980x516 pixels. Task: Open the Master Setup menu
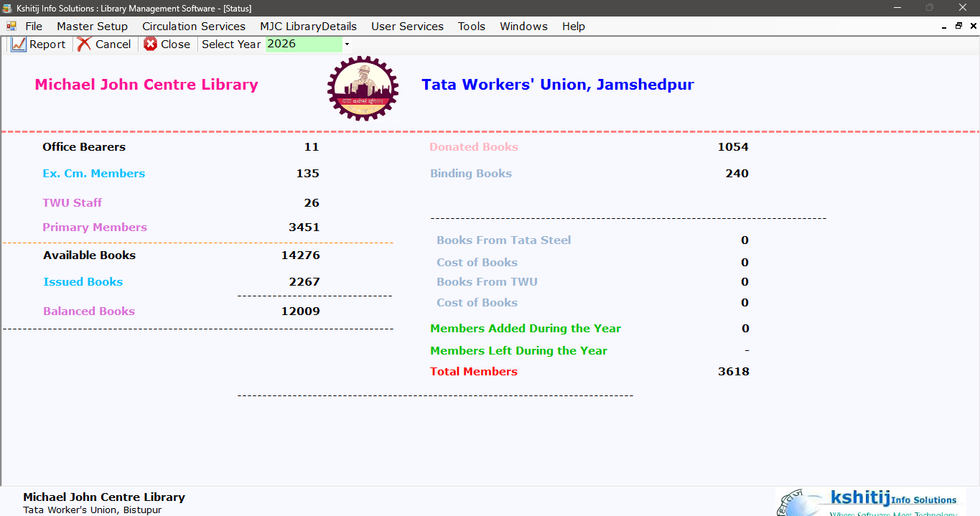[x=93, y=26]
